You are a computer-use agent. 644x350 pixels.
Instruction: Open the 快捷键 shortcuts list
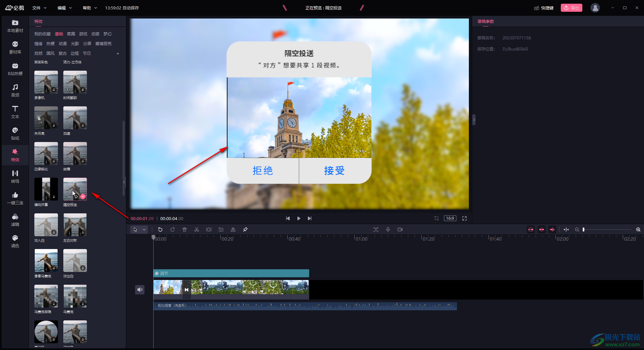pyautogui.click(x=544, y=8)
